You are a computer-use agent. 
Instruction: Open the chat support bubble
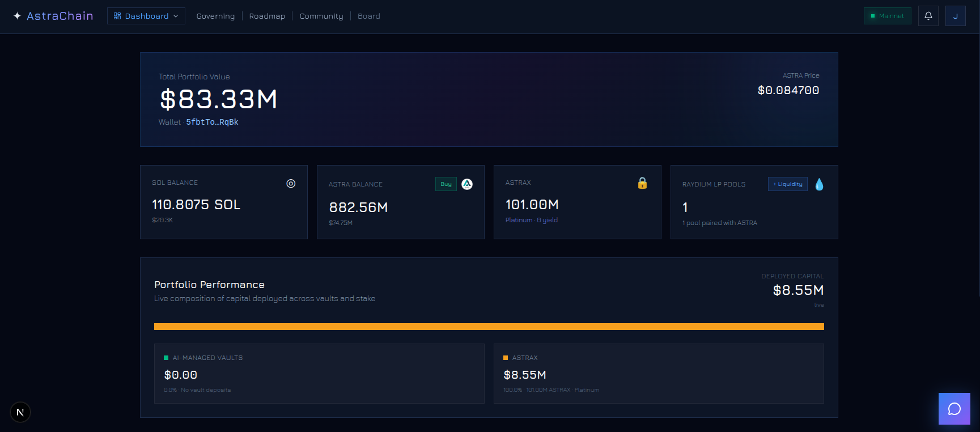point(954,409)
